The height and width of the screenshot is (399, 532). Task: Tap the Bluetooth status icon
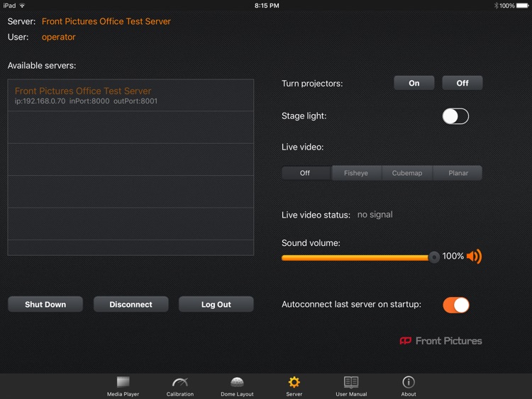(x=496, y=6)
